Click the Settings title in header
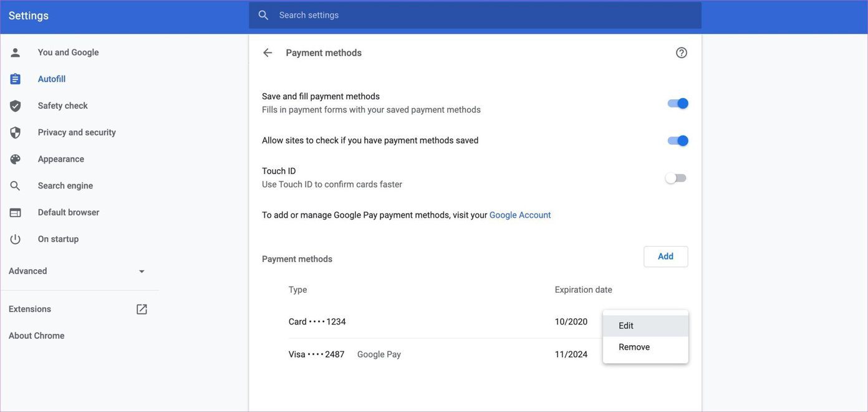 pos(29,16)
